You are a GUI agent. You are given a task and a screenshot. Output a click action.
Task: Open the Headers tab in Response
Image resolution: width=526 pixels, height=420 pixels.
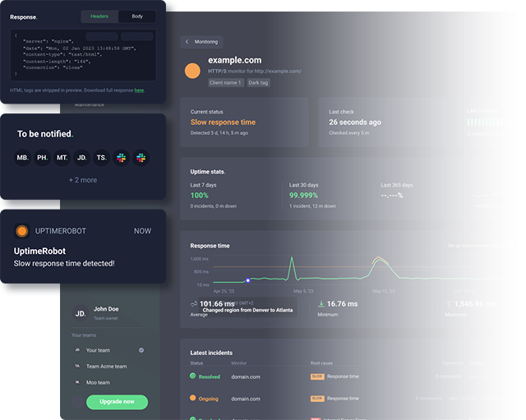[x=99, y=16]
